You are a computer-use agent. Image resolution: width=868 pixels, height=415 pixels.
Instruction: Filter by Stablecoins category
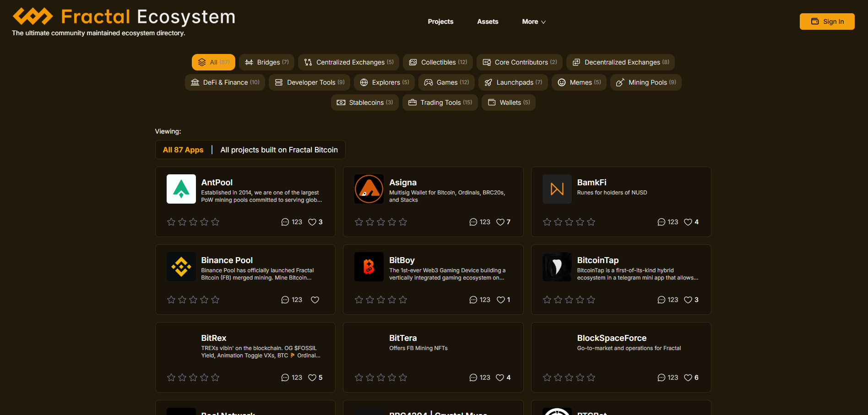tap(365, 102)
